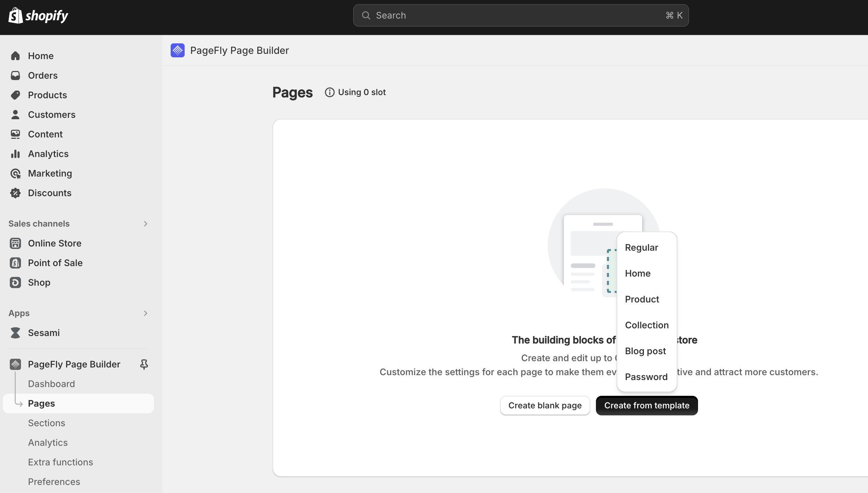The width and height of the screenshot is (868, 493).
Task: Click the info icon beside Using 0 slot
Action: pos(329,92)
